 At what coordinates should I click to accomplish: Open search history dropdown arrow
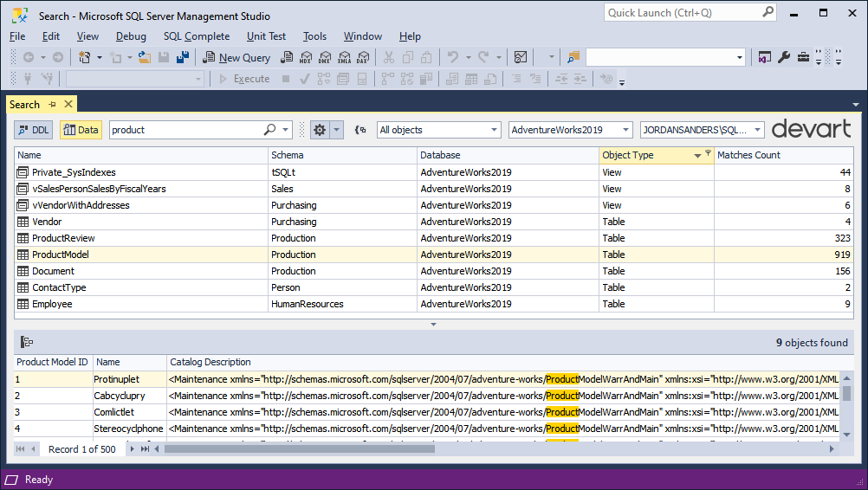[x=286, y=130]
